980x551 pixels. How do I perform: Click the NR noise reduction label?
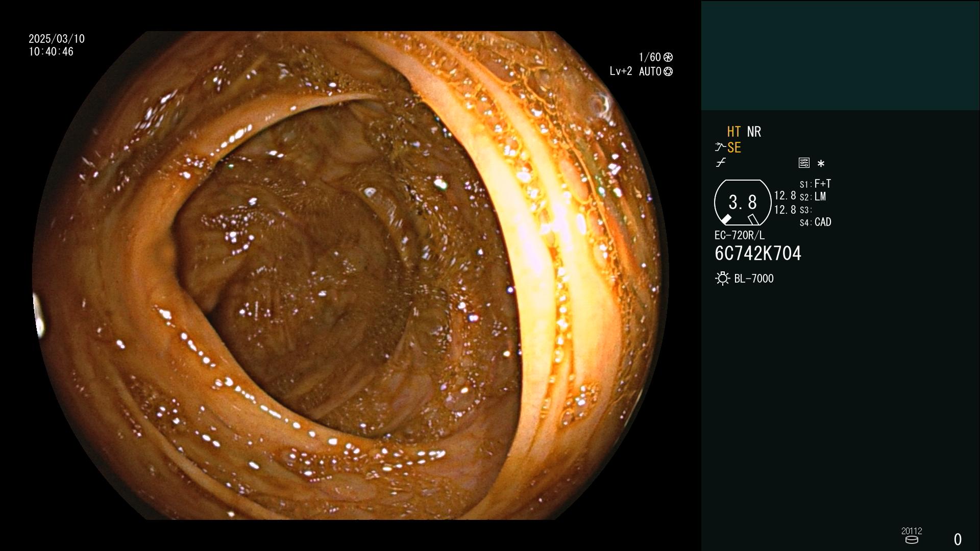754,132
